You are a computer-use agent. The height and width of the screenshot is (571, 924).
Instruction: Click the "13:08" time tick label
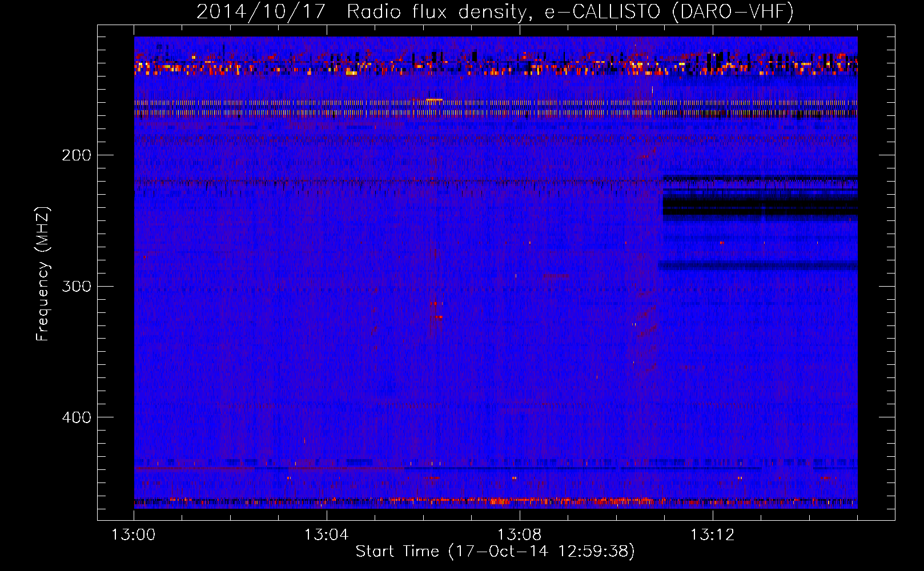[520, 535]
